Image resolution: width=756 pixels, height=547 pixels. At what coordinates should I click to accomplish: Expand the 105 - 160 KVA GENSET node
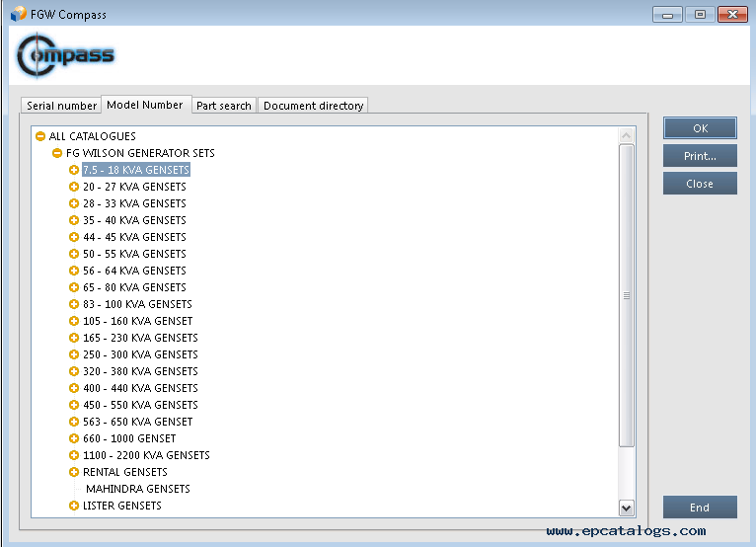[74, 321]
